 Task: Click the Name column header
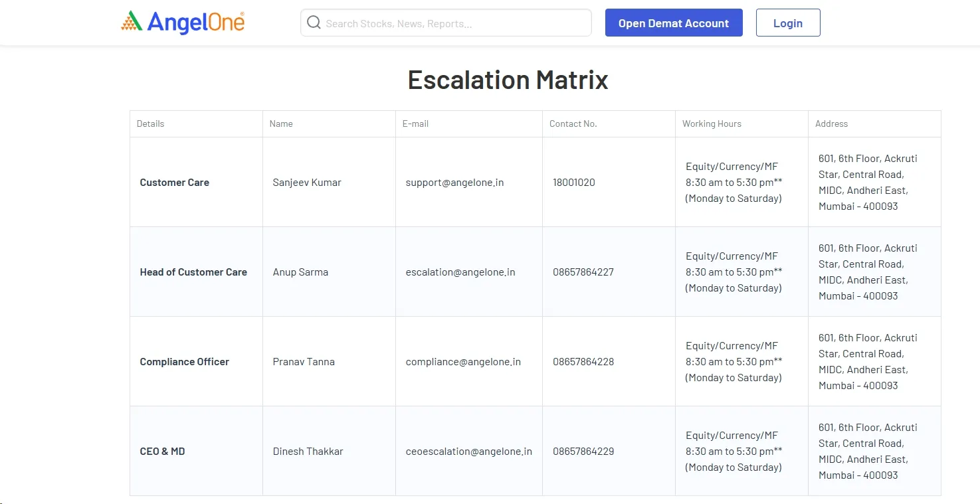pos(281,124)
